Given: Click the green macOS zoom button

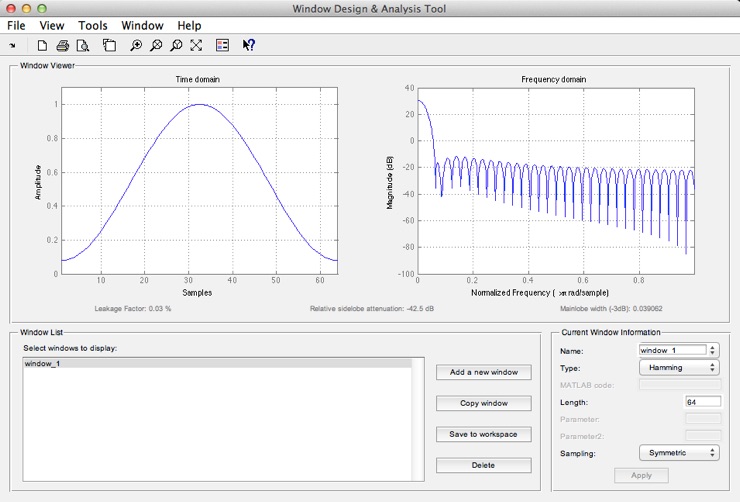Looking at the screenshot, I should point(42,8).
